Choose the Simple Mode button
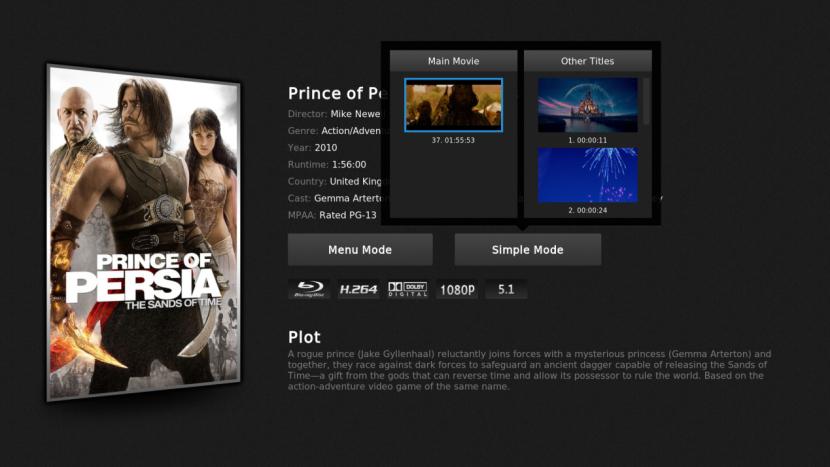 click(x=528, y=249)
